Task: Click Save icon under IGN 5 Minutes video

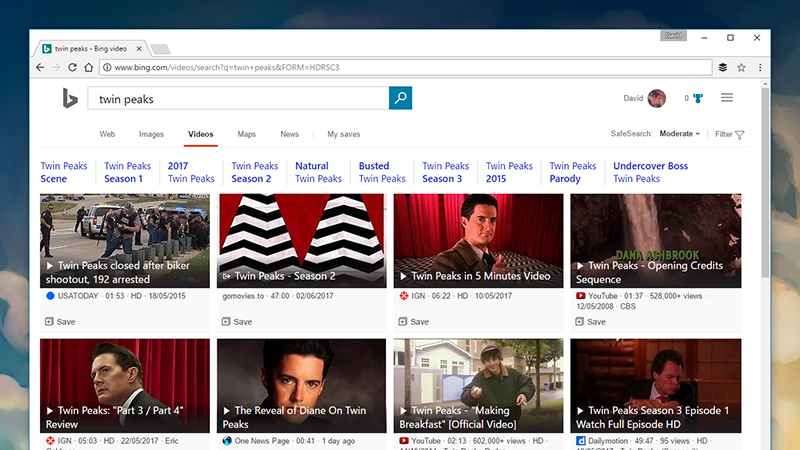Action: click(403, 321)
